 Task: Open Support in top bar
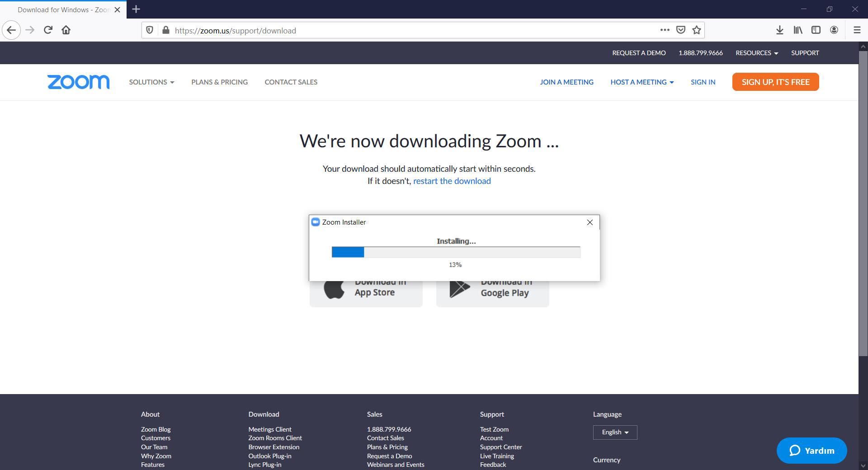point(805,53)
